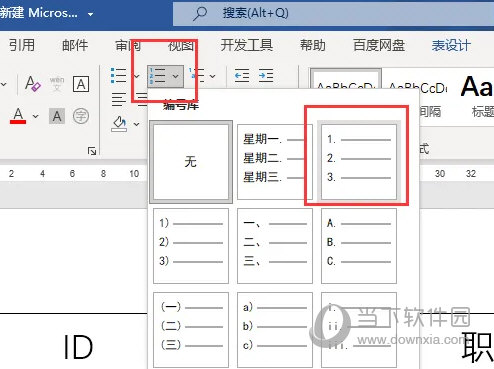Viewport: 494px width, 369px height.
Task: Select 星期一 numbering format
Action: [275, 162]
